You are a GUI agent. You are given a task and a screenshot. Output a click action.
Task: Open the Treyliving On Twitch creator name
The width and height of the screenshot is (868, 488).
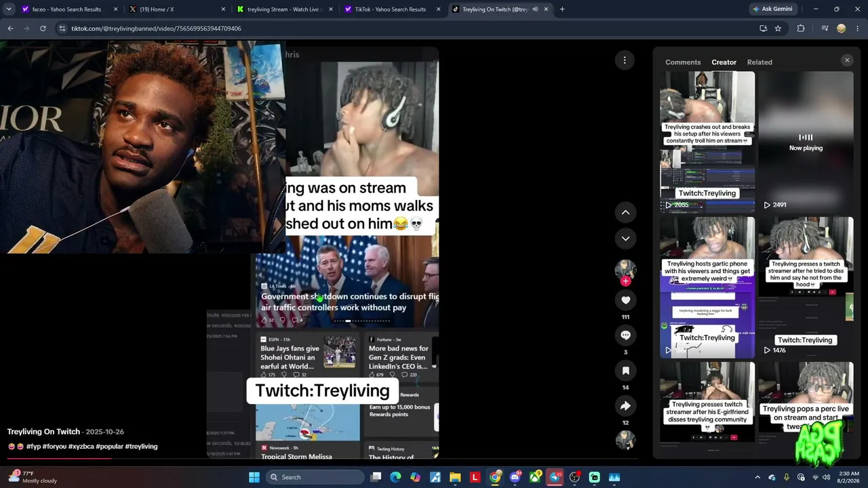[x=43, y=432]
